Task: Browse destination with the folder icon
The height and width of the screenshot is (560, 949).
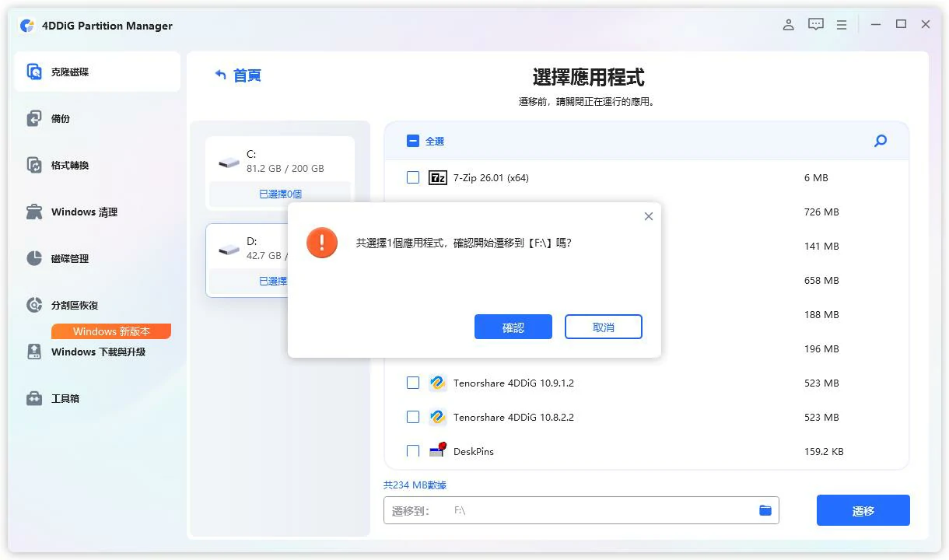Action: [x=765, y=510]
